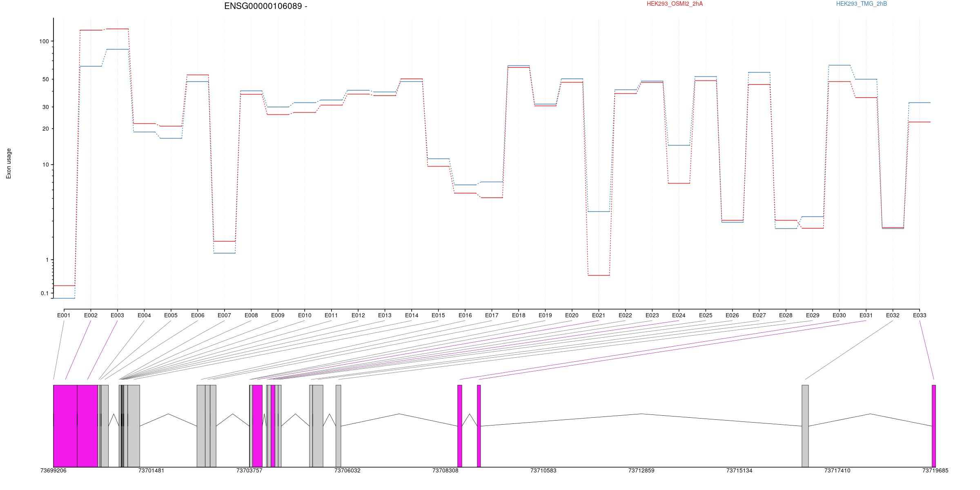Click exon label E016

[x=465, y=315]
